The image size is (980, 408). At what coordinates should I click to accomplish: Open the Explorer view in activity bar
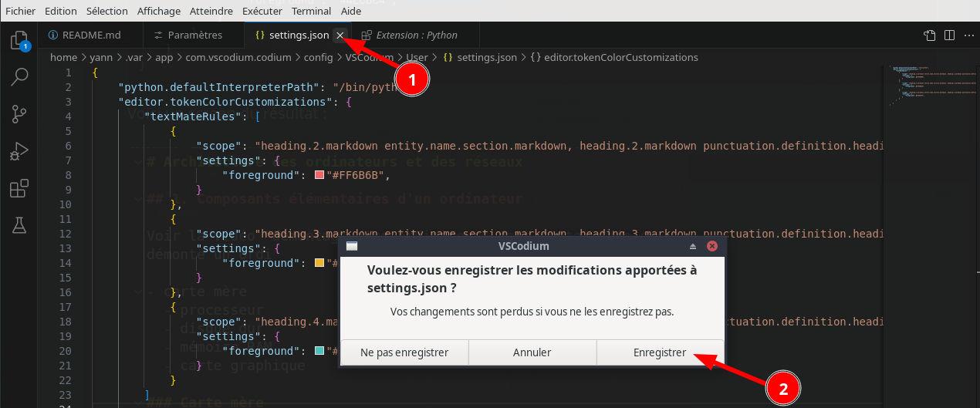pos(19,40)
